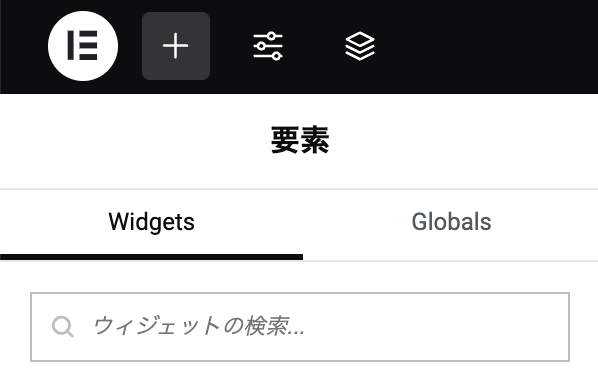Open the Structure layers icon

[360, 46]
